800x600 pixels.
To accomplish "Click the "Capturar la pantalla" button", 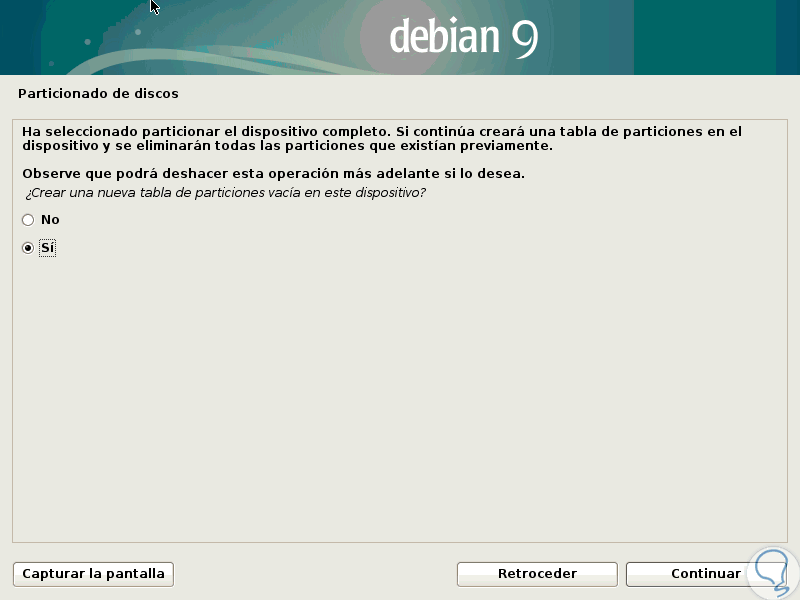I will [93, 574].
